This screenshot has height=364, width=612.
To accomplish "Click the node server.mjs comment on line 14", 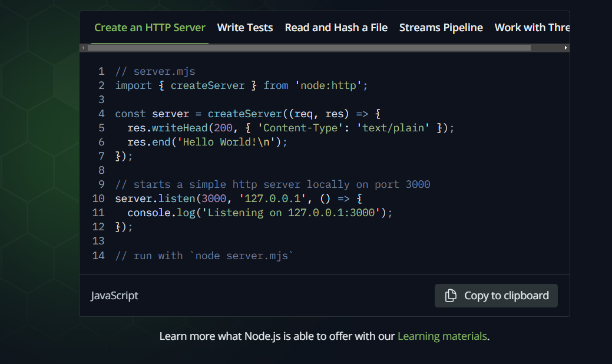I will pos(203,255).
